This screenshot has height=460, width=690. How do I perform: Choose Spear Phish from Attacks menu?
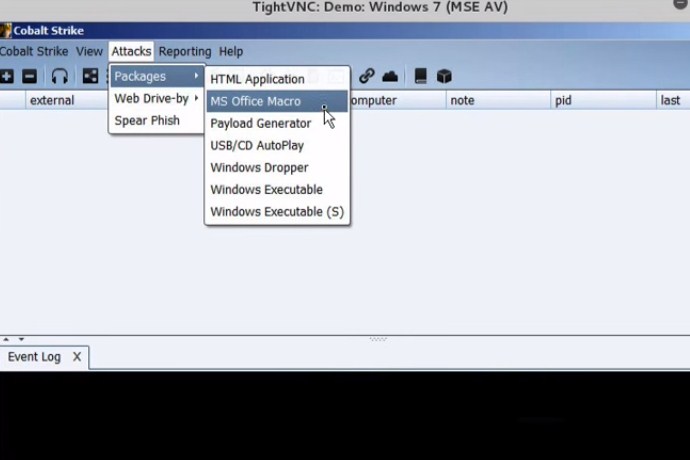click(x=157, y=121)
